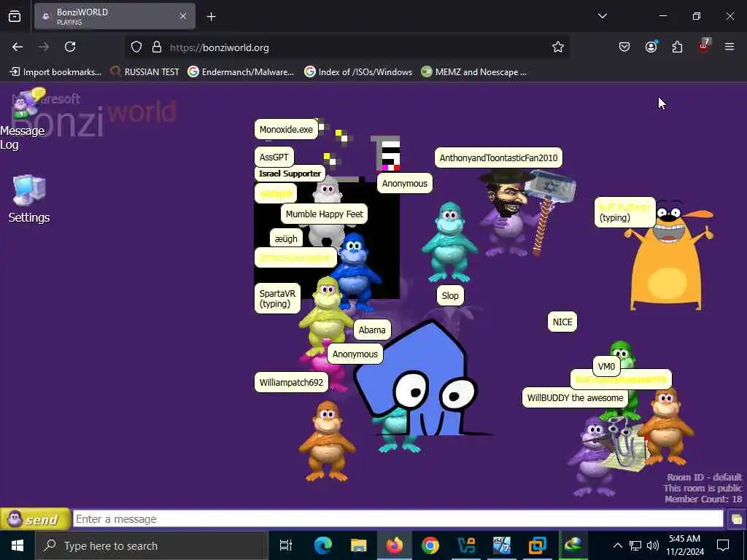Viewport: 747px width, 560px height.
Task: Click the SpartaVR typing name tag
Action: [x=277, y=298]
